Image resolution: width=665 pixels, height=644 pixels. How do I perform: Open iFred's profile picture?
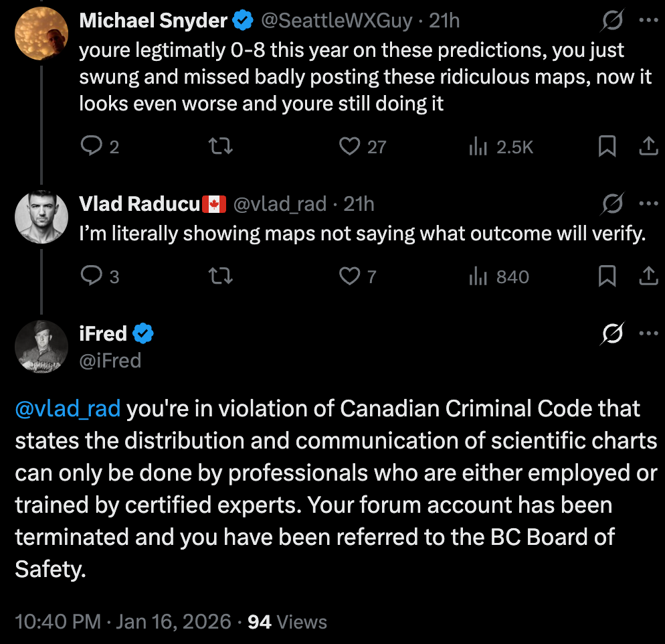tap(41, 346)
